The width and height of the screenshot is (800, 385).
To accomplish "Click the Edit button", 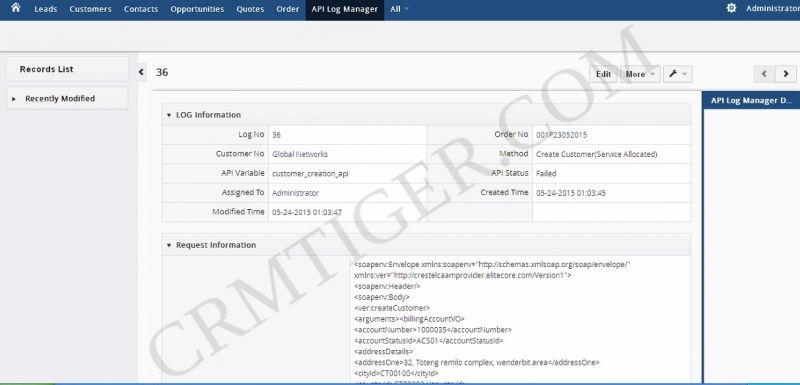I will [x=604, y=74].
